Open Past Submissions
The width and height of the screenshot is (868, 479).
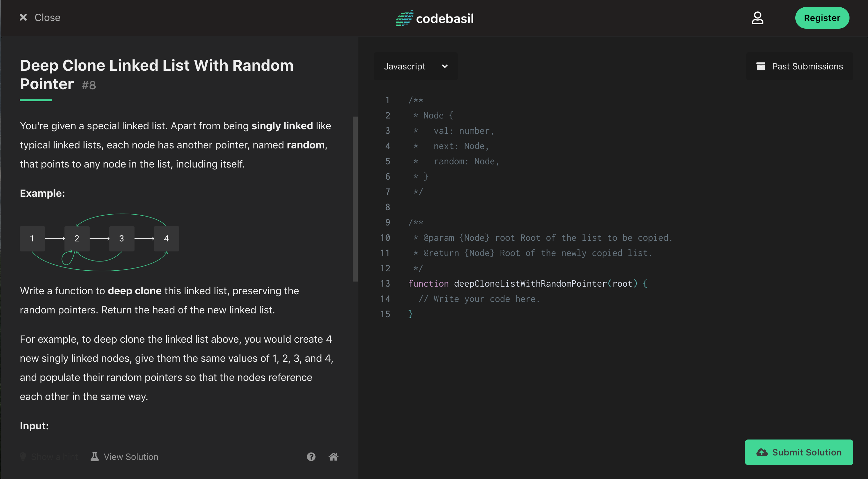[807, 66]
